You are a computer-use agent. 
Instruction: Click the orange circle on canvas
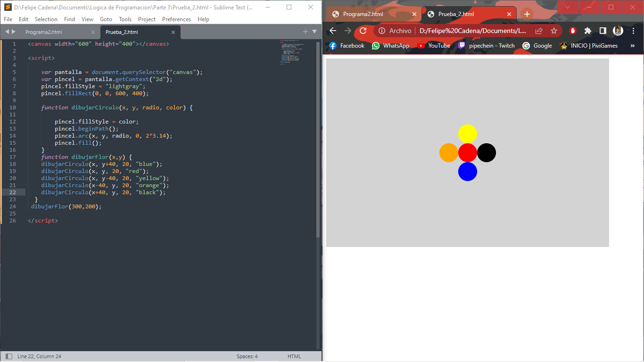coord(449,153)
